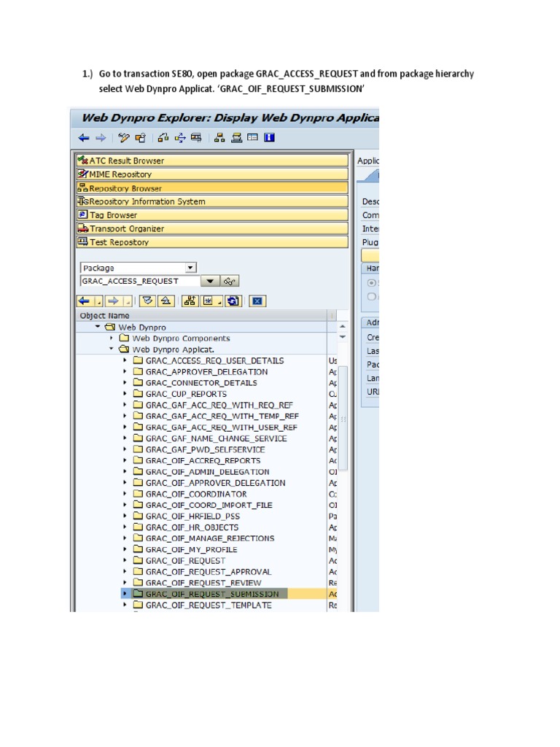Collapse the Web Dynpro folder node

tap(98, 327)
